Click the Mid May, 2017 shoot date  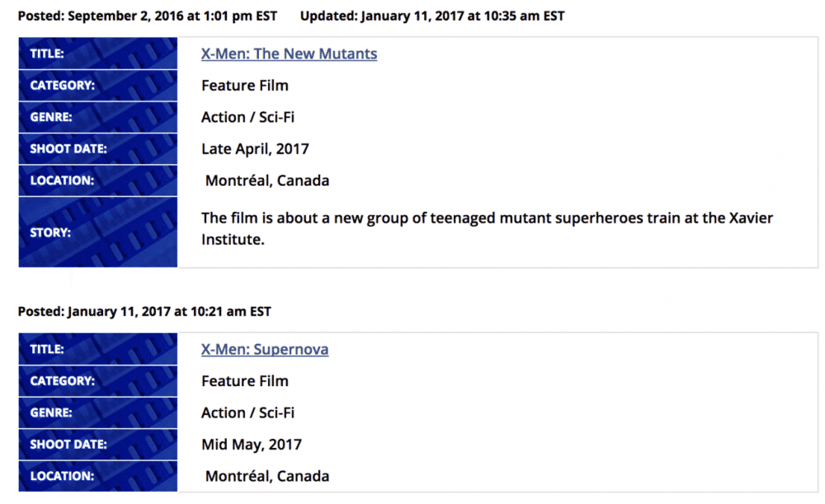pyautogui.click(x=252, y=444)
